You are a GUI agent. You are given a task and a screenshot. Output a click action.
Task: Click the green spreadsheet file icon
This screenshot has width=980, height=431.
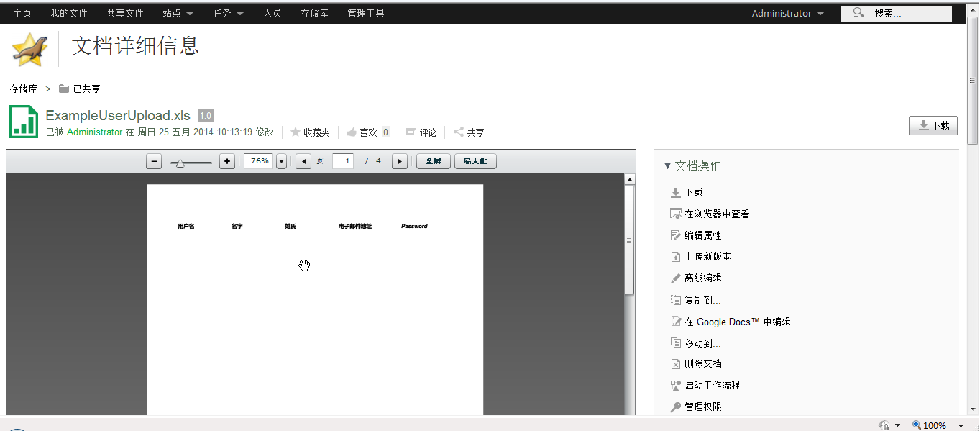pos(24,122)
